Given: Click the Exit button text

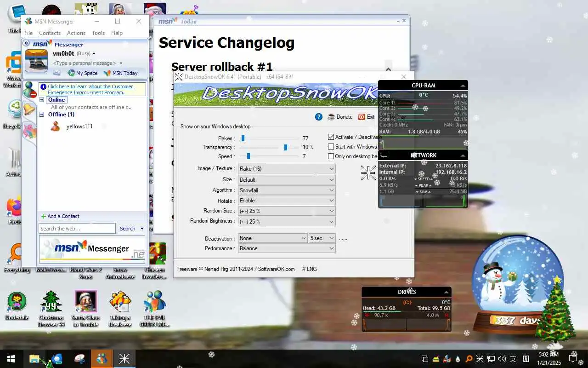Looking at the screenshot, I should (x=371, y=117).
